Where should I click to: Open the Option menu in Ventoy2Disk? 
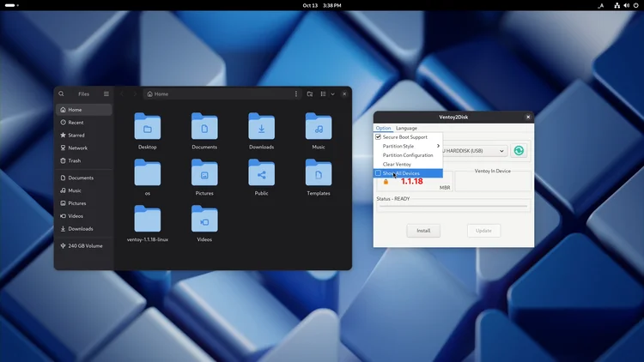(383, 128)
